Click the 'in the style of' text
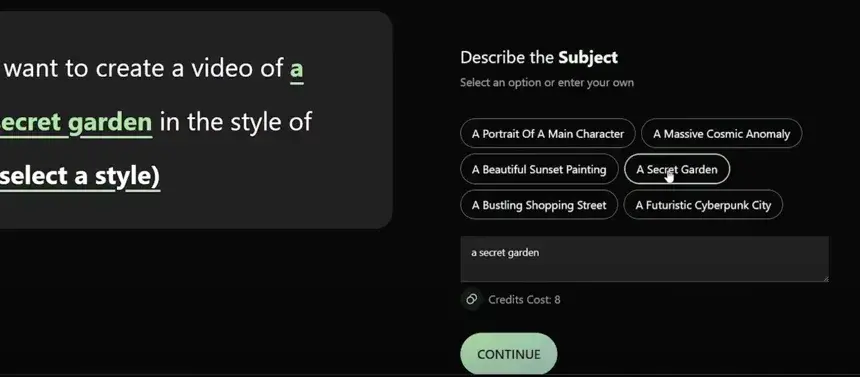The height and width of the screenshot is (377, 860). click(x=236, y=122)
